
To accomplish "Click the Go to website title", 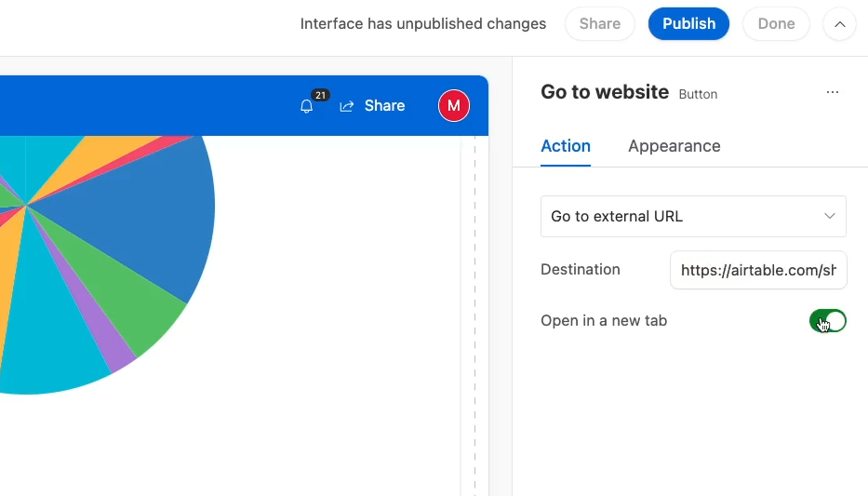I will point(605,92).
